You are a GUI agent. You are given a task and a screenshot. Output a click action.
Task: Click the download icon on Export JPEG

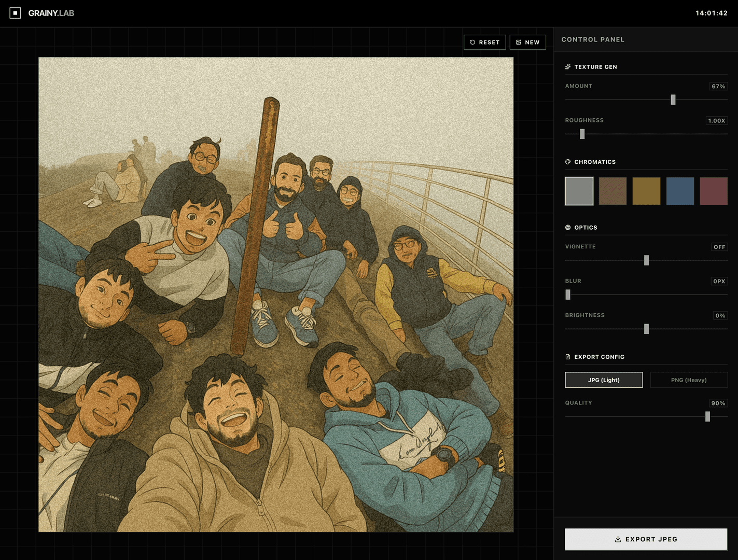click(617, 539)
